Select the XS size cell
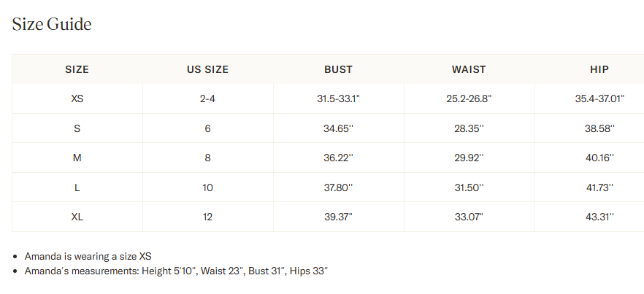 [x=77, y=98]
